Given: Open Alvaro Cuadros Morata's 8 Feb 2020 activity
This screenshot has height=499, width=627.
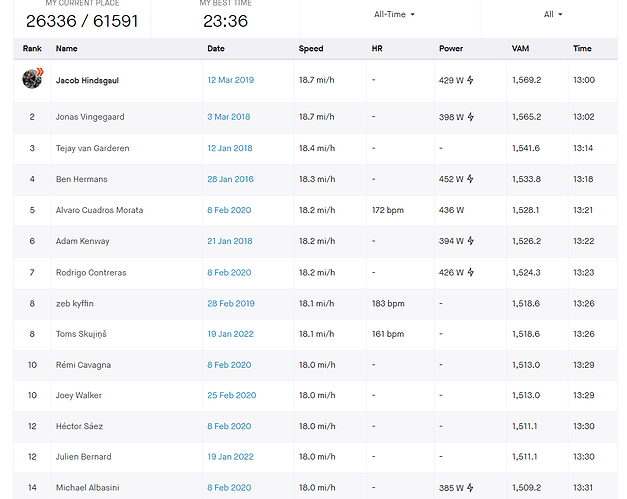Looking at the screenshot, I should click(229, 210).
